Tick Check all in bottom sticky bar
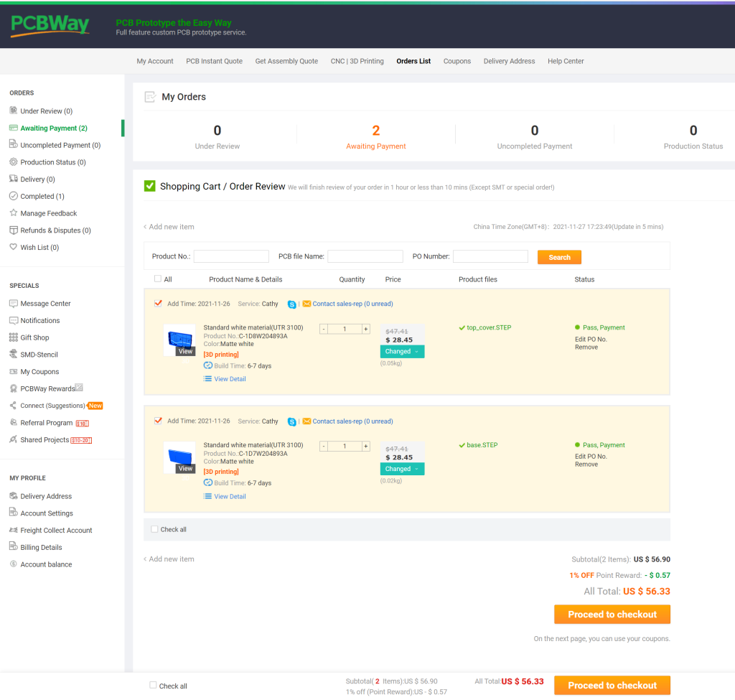 coord(153,686)
